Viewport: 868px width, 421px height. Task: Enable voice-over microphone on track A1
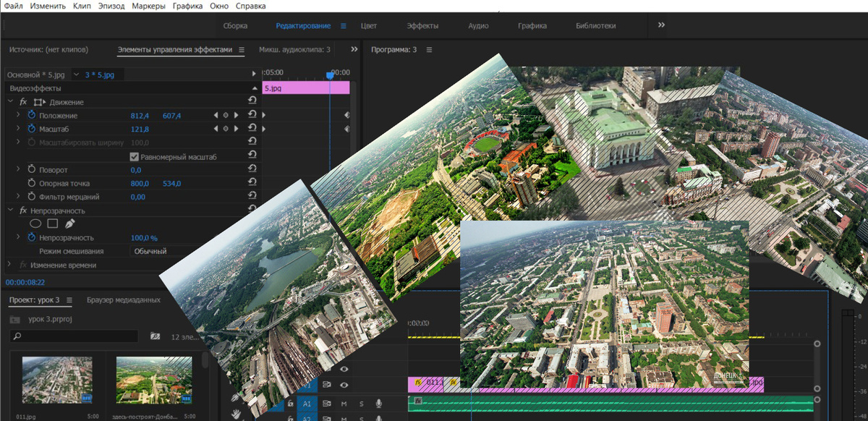[378, 404]
